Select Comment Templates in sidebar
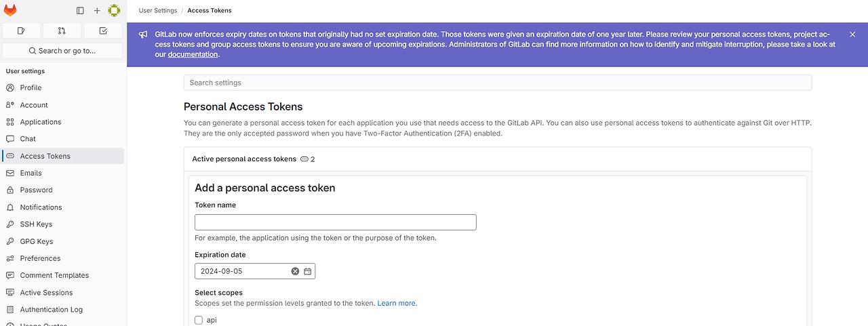This screenshot has width=868, height=326. 62,275
